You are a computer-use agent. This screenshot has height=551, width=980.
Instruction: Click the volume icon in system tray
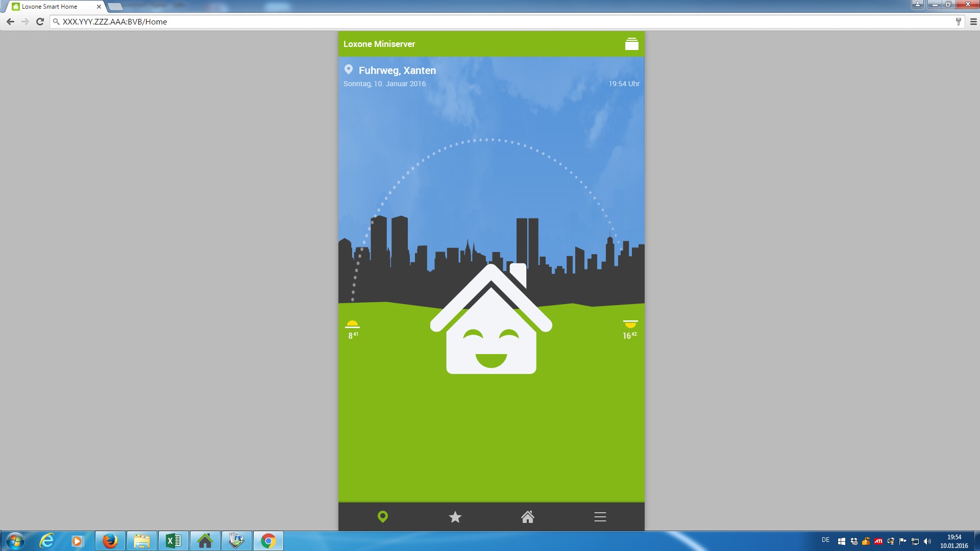pyautogui.click(x=927, y=541)
